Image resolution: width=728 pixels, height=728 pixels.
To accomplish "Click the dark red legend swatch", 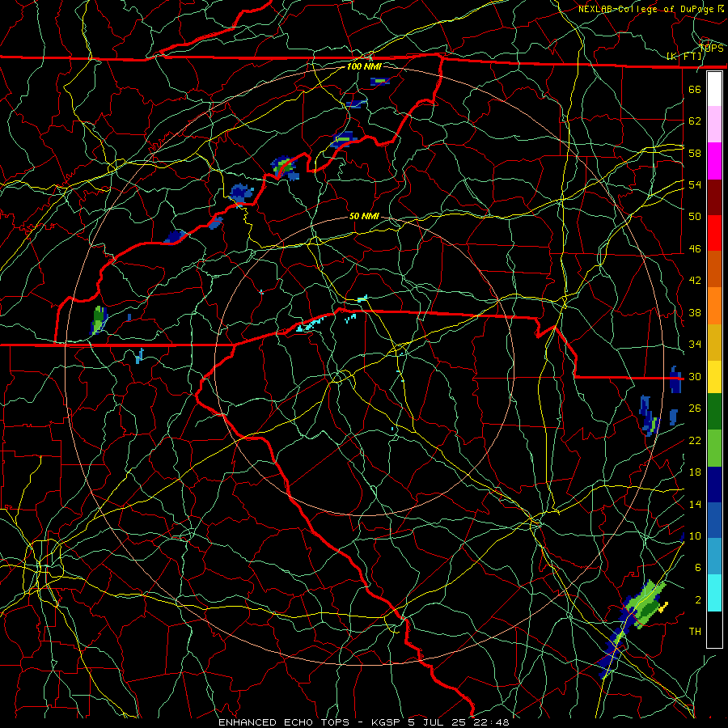I will point(714,197).
